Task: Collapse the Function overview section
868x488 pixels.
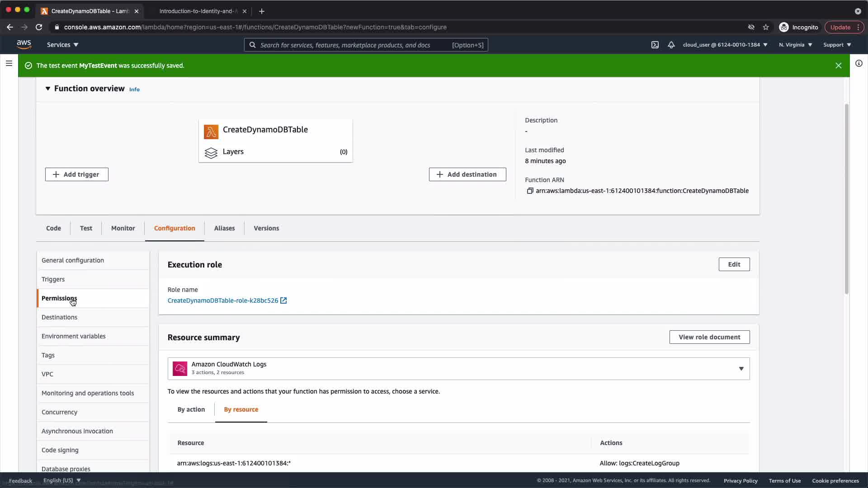Action: click(48, 89)
